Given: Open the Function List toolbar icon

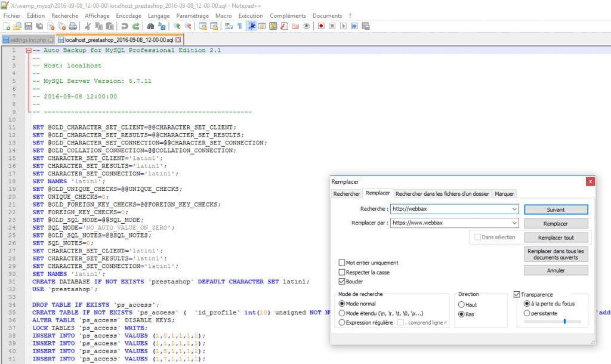Looking at the screenshot, I should (285, 26).
